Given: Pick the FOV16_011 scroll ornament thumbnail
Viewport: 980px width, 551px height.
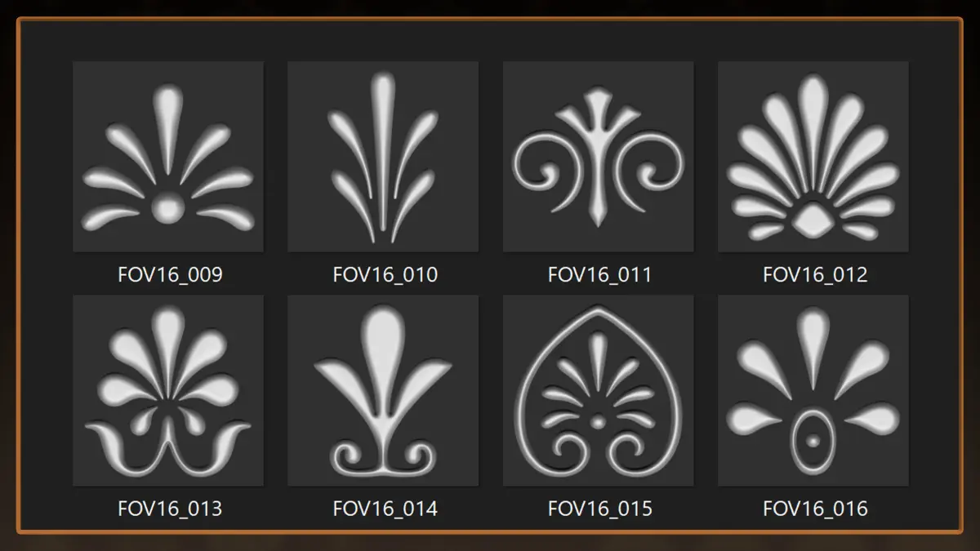Looking at the screenshot, I should 599,157.
